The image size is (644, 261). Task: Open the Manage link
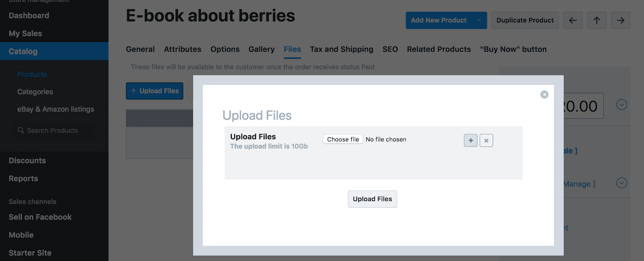tap(578, 184)
